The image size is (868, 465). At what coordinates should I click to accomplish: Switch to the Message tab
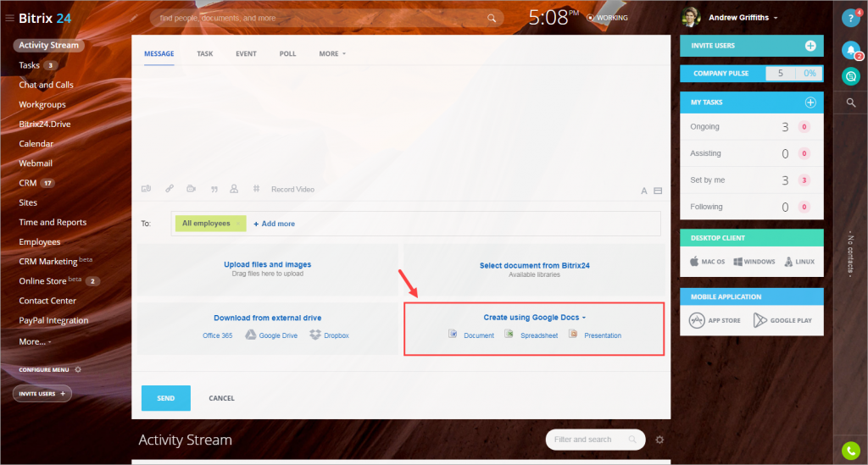click(x=159, y=53)
